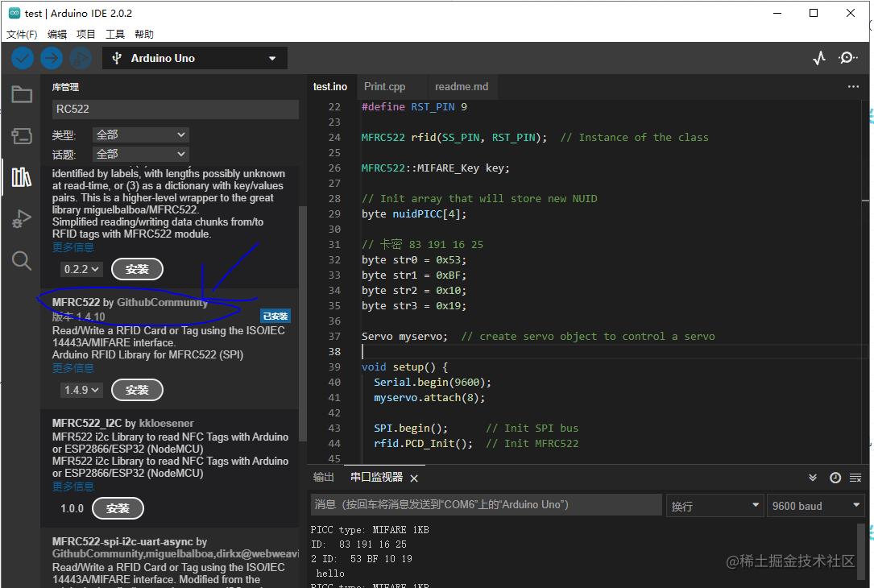Click the 'byte nuidPICC[4];' code line

(x=414, y=214)
